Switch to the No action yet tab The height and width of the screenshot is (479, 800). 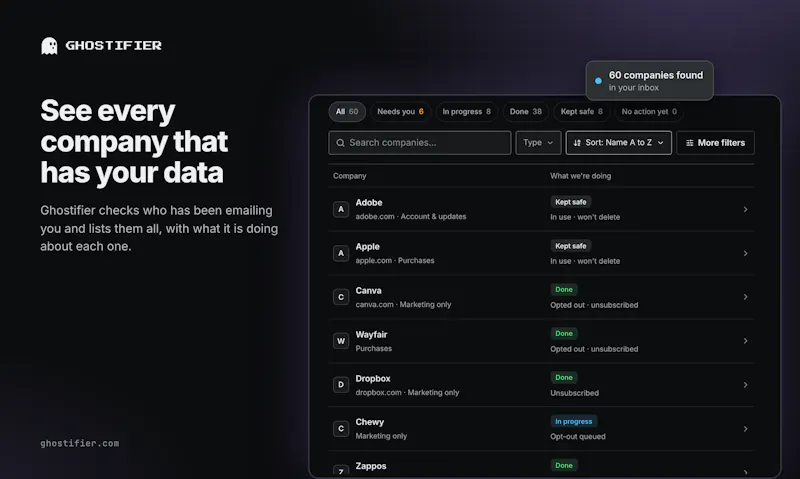click(x=649, y=112)
